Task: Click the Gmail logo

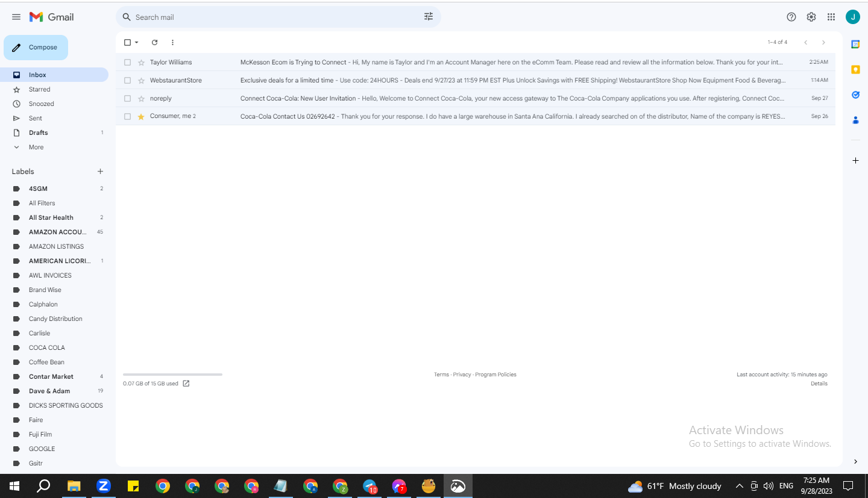Action: (52, 17)
